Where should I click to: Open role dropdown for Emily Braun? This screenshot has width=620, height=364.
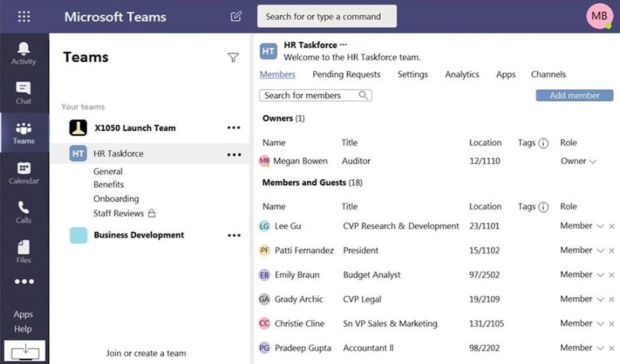point(600,275)
